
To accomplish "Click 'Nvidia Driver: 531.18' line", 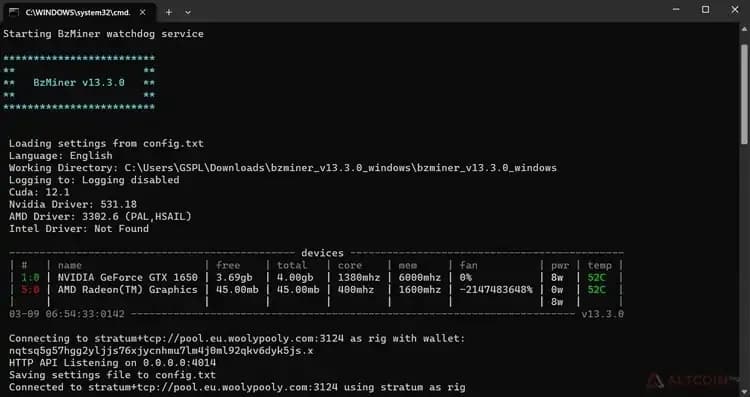I will click(x=73, y=205).
